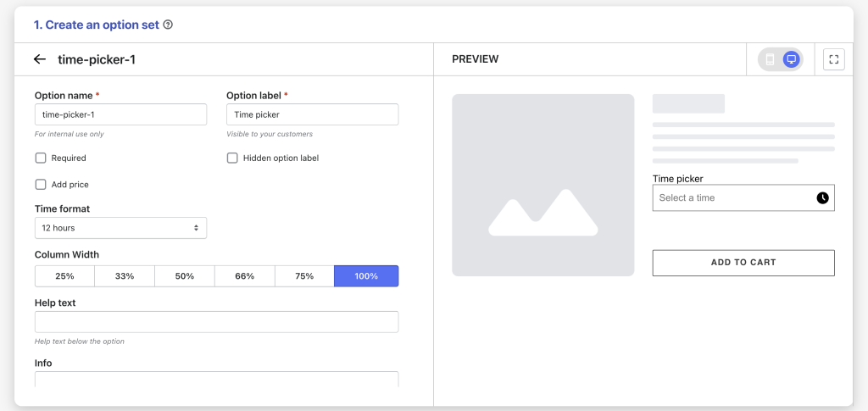Go back using the left arrow icon
Image resolution: width=868 pixels, height=411 pixels.
(x=40, y=59)
